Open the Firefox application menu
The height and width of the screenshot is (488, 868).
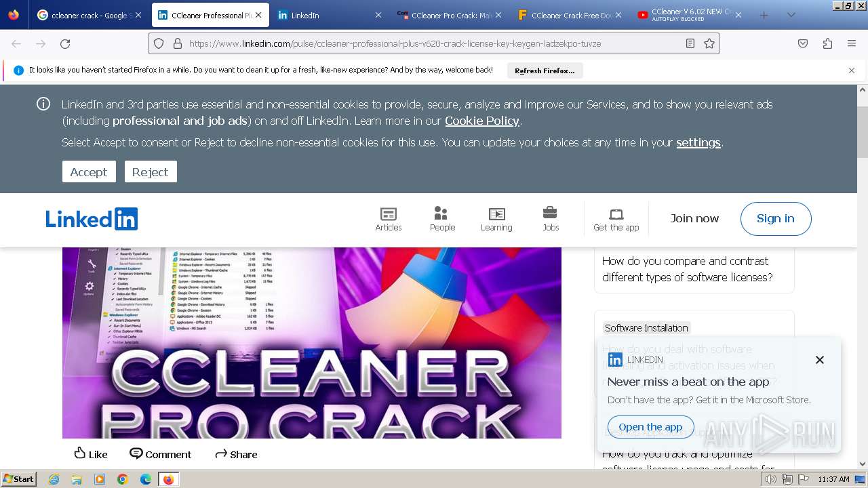(852, 43)
